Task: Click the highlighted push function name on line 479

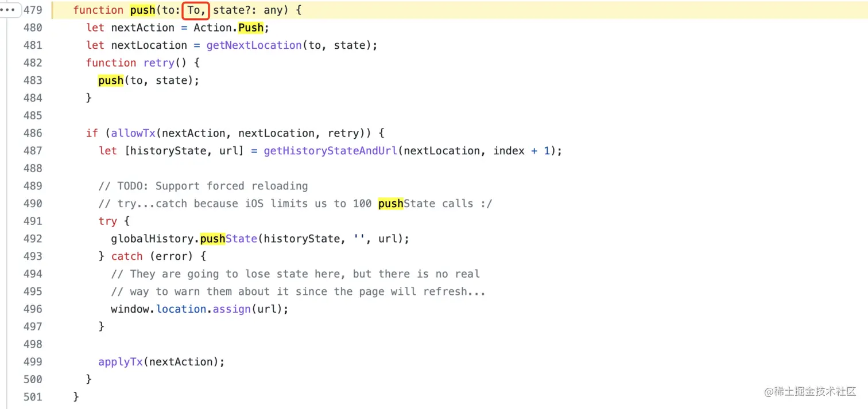Action: click(142, 10)
